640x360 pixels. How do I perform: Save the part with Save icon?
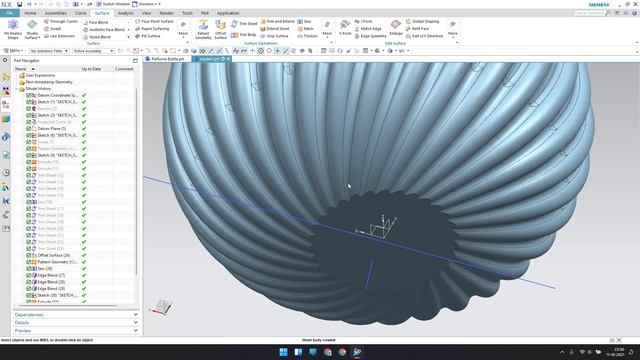point(19,4)
